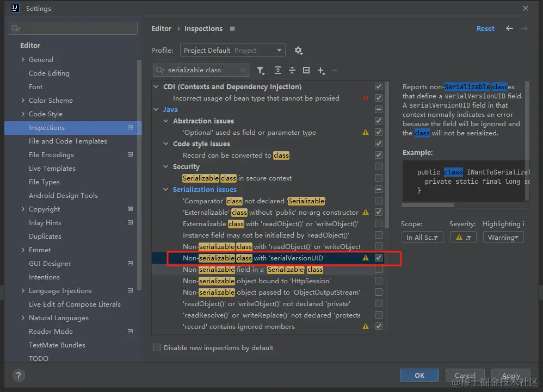Toggle CDI (Contexts and Dependency Injection) checkbox
Screen dimensions: 543x392
point(379,86)
